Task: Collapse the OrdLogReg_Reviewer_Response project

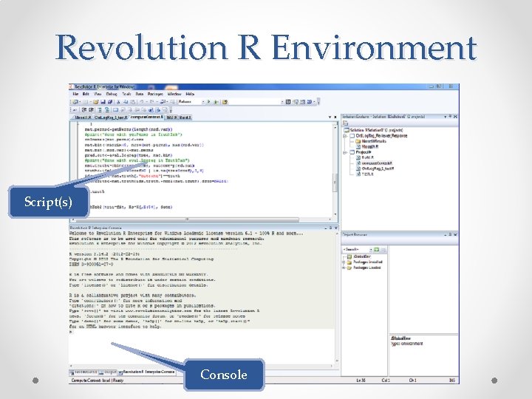Action: (x=345, y=136)
